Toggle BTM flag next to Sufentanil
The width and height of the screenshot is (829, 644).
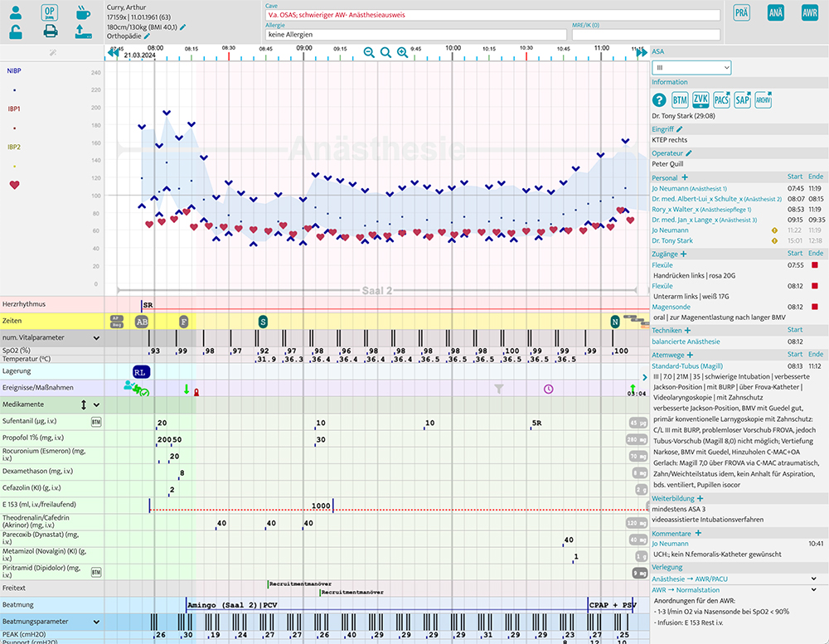(96, 422)
